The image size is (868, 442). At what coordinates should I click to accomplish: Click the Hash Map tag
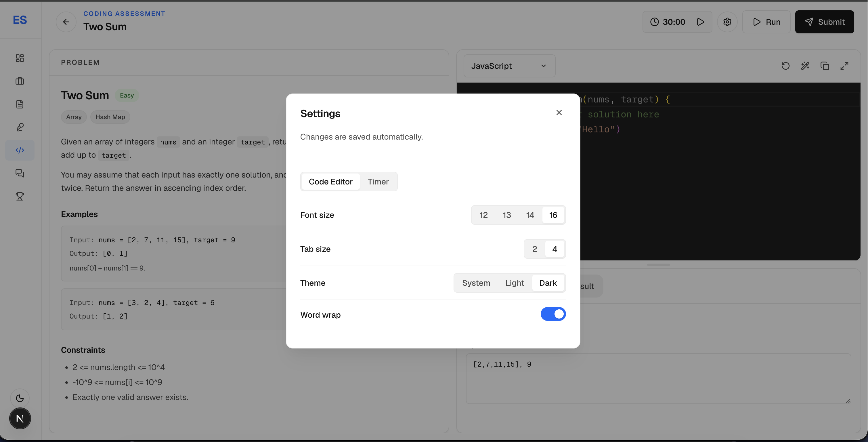pos(110,117)
